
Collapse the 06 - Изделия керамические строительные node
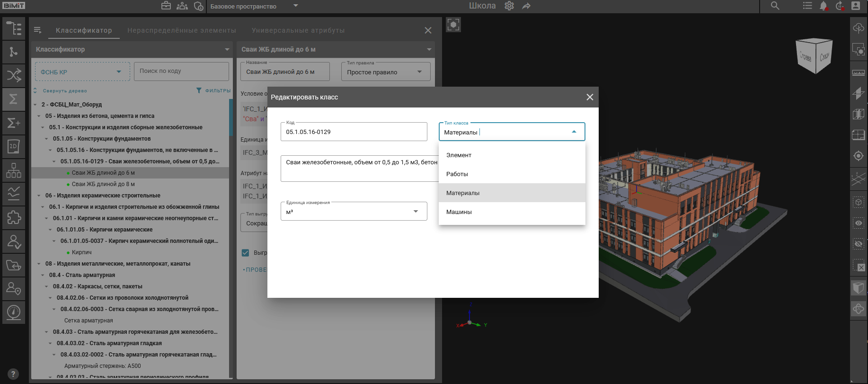tap(39, 196)
